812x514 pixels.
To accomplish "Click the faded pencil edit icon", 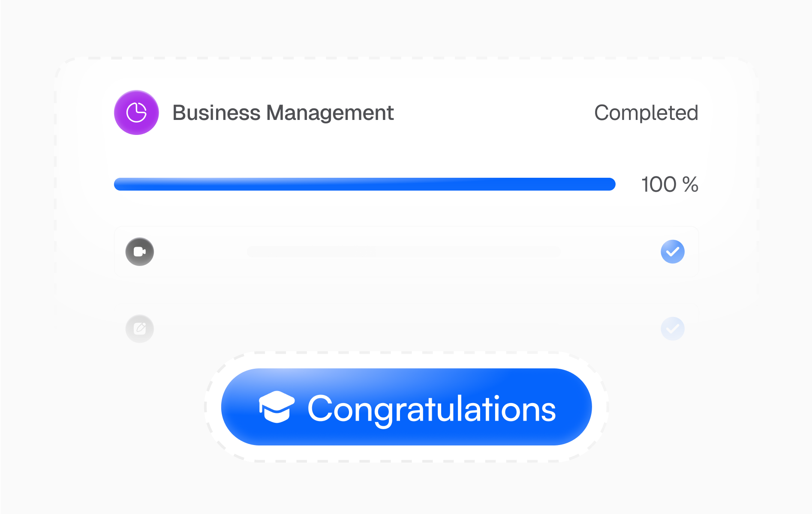I will click(x=140, y=329).
